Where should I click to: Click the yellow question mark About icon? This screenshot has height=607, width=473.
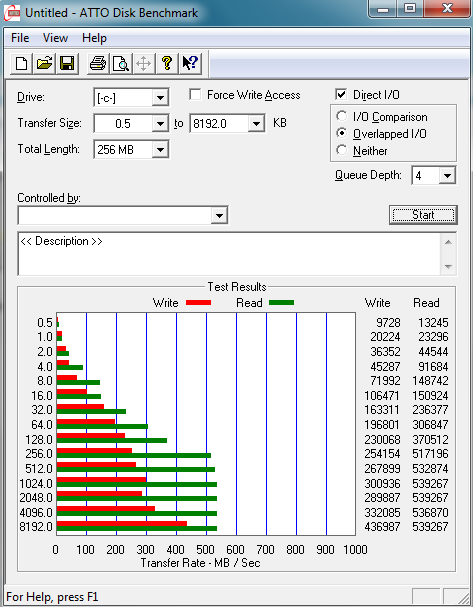click(x=167, y=63)
